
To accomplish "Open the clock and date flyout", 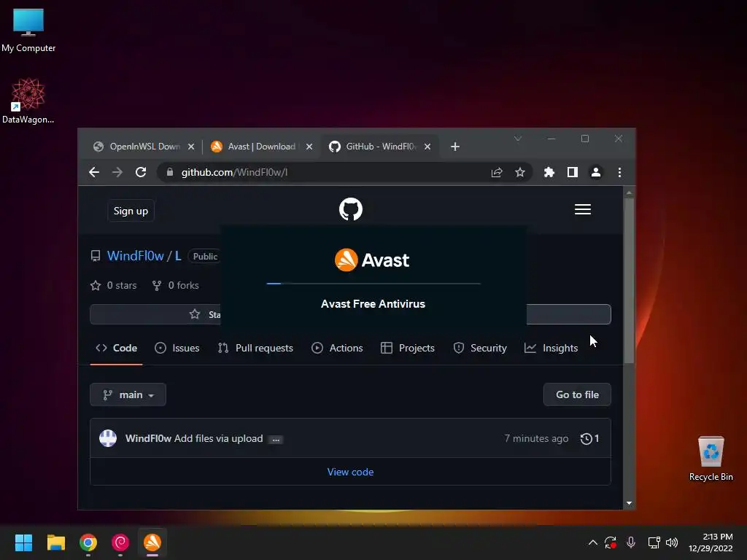I will [711, 542].
